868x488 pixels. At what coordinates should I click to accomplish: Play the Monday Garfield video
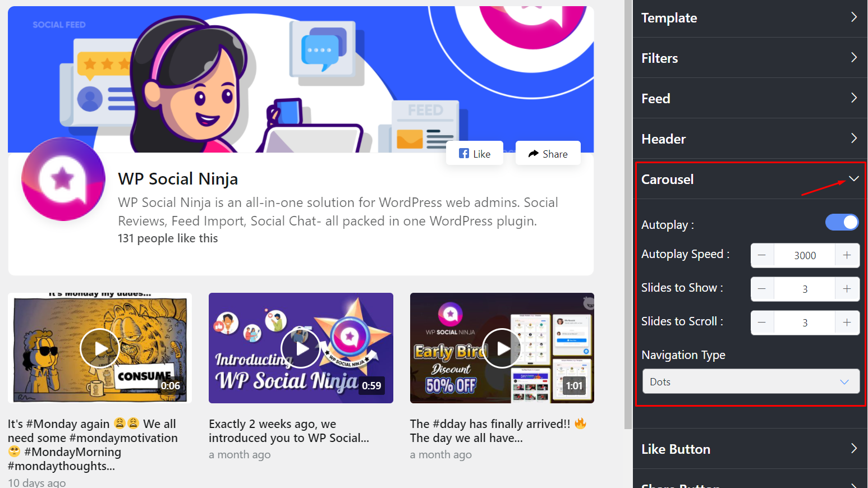coord(100,348)
